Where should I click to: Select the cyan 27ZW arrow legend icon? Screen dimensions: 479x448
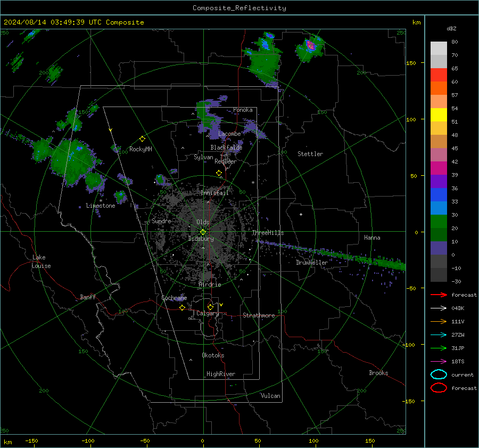[439, 335]
